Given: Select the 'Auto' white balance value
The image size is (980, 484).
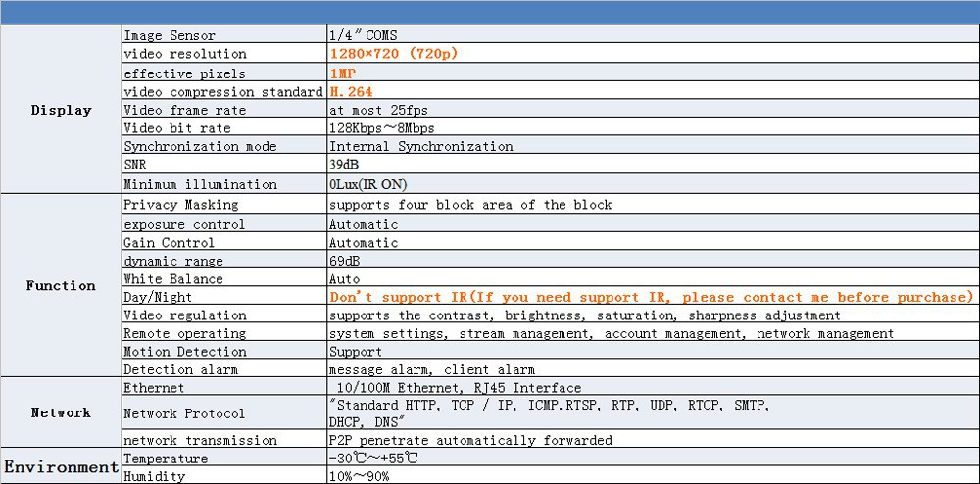Looking at the screenshot, I should (x=344, y=278).
